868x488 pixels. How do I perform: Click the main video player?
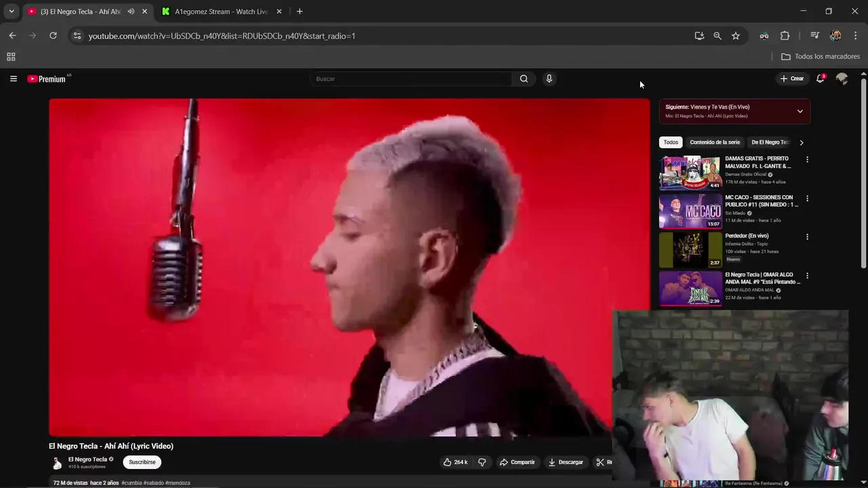pyautogui.click(x=349, y=267)
